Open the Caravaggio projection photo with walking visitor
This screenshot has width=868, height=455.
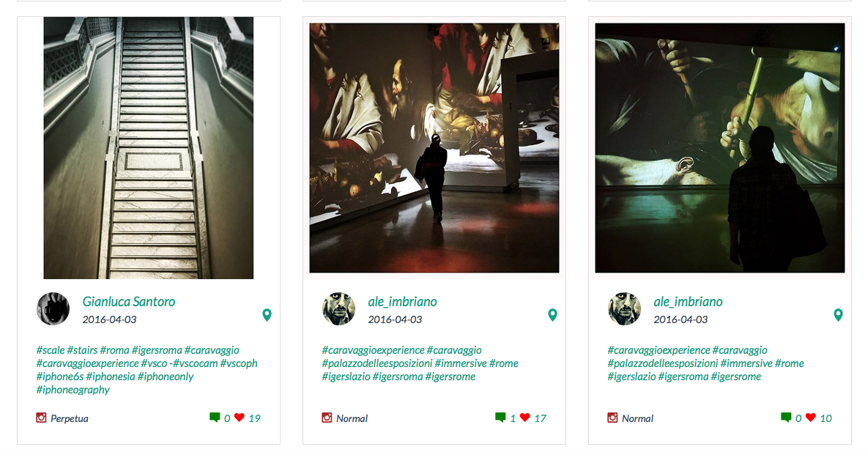point(434,148)
